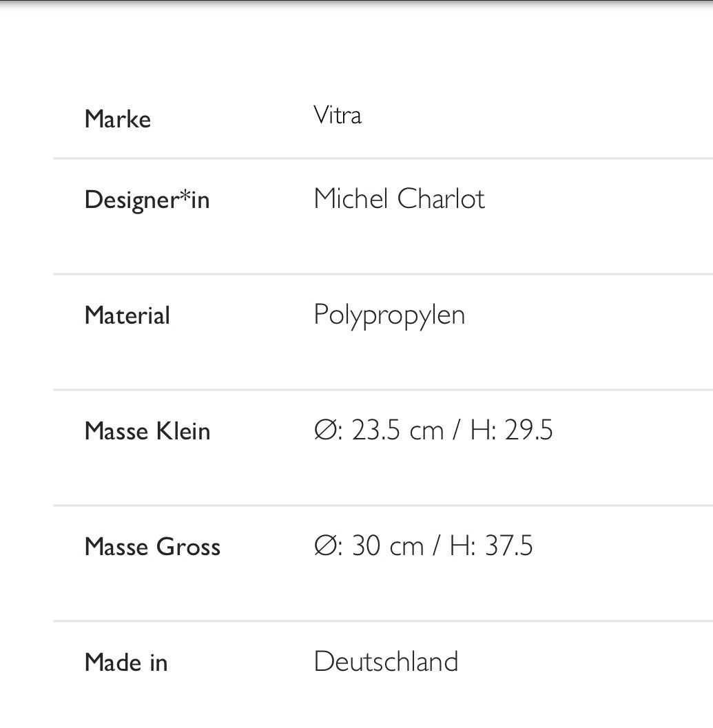Click the Designer*in label
The image size is (713, 728).
(x=147, y=200)
